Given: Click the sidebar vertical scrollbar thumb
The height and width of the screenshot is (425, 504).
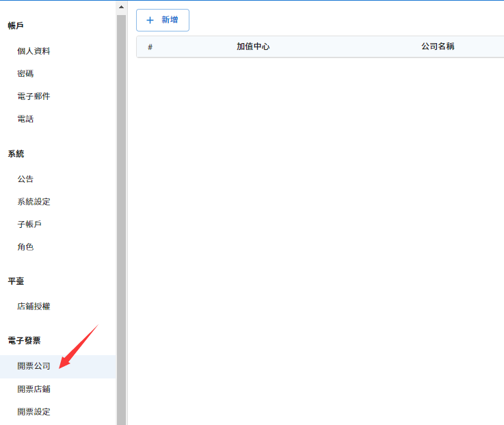Looking at the screenshot, I should click(121, 220).
